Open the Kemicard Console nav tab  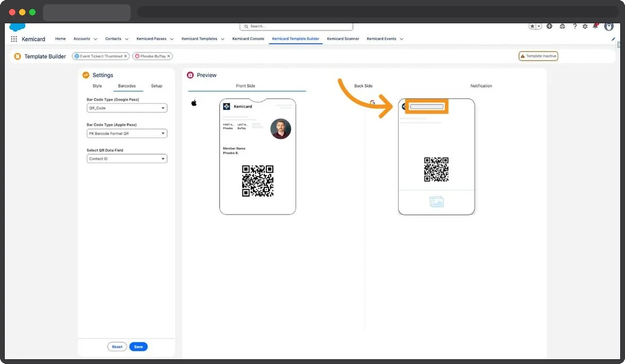[x=248, y=39]
